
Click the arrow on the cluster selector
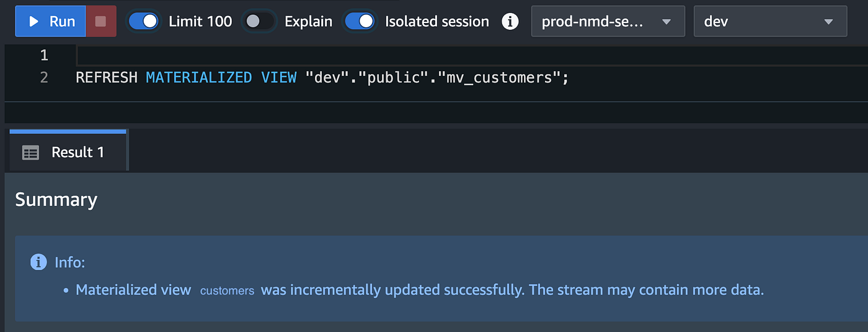[666, 22]
